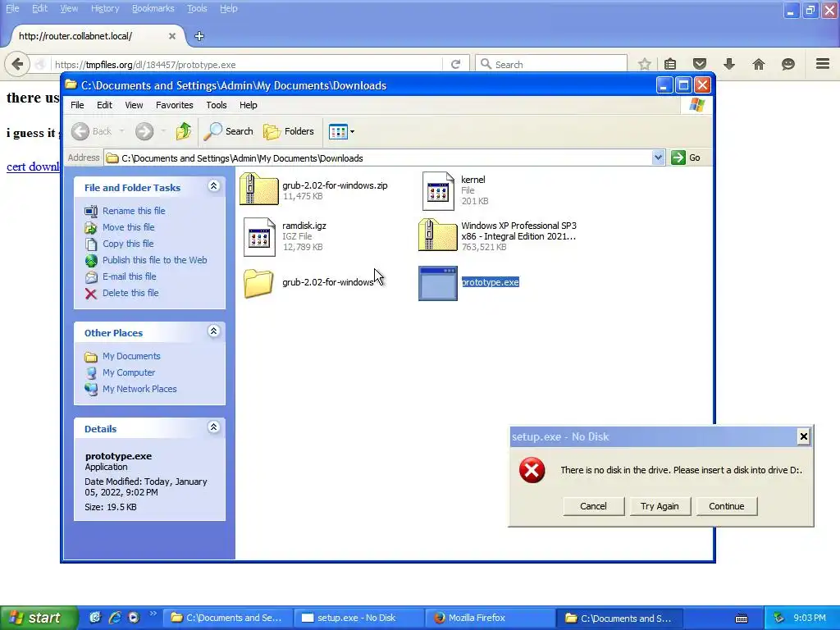Click Show Desktop quick launch icon

pyautogui.click(x=95, y=618)
